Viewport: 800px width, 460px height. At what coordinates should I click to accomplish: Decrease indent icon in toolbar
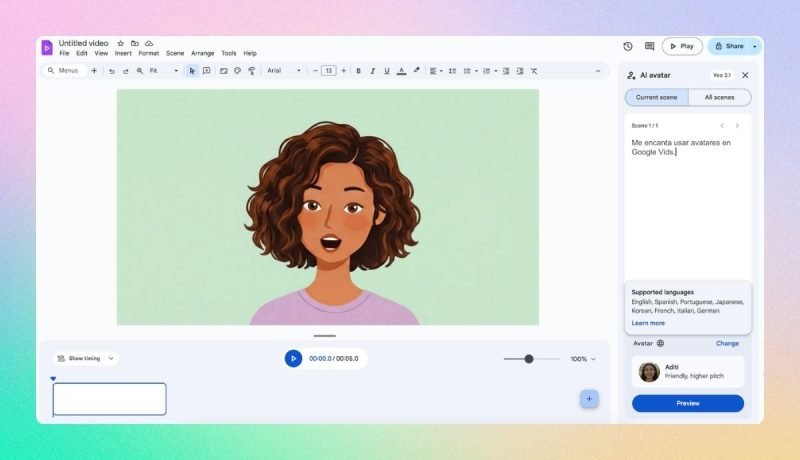506,71
